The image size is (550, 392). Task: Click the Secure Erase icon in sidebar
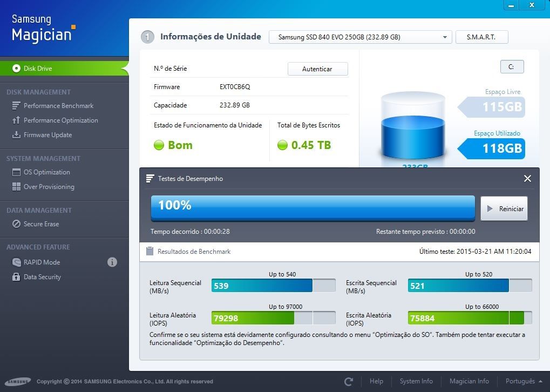pos(16,224)
